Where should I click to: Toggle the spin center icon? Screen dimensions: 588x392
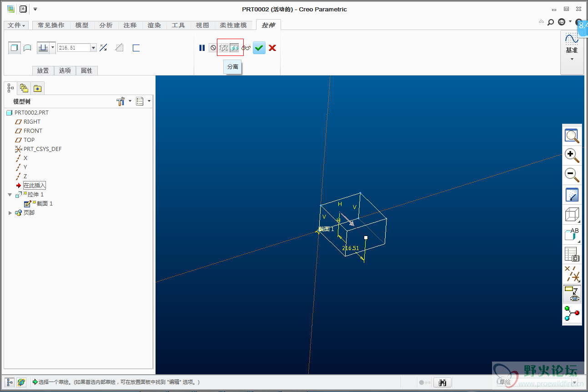pos(572,313)
